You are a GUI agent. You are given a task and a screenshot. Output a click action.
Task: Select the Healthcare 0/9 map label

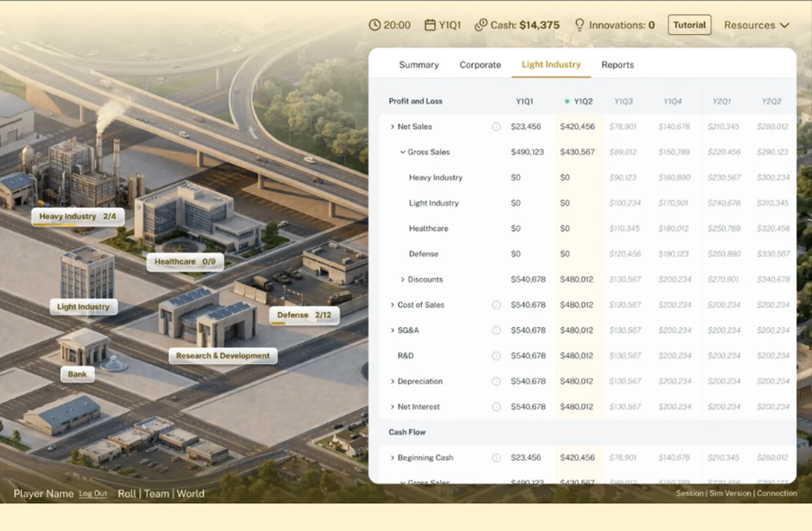click(x=185, y=262)
